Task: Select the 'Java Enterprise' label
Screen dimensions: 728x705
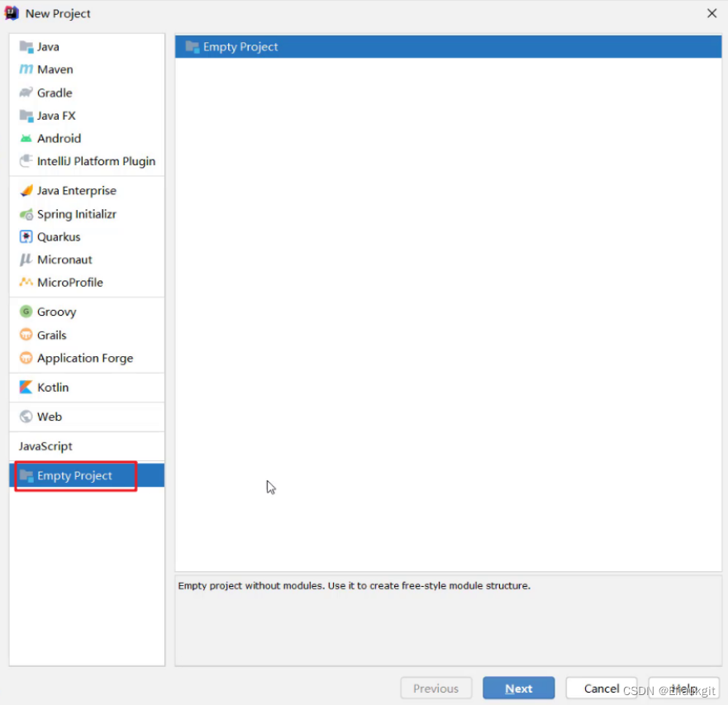Action: (77, 191)
